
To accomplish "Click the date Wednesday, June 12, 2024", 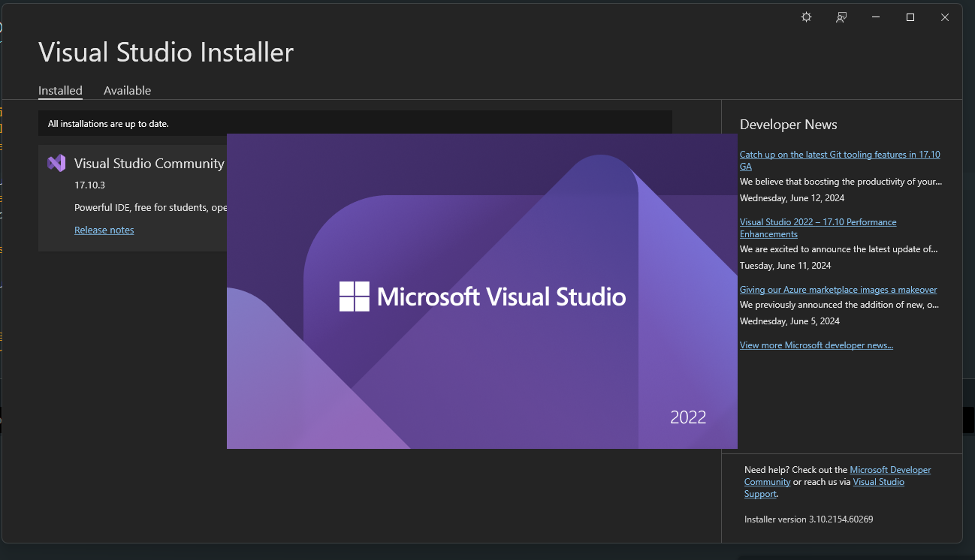I will (x=792, y=198).
